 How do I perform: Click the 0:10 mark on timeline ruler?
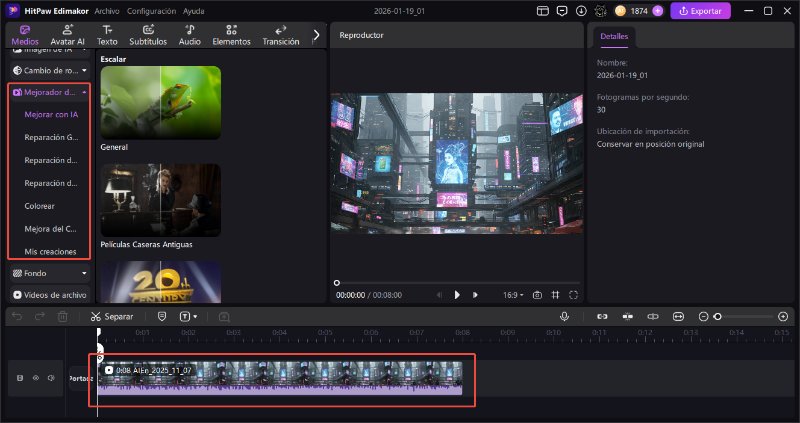[554, 333]
